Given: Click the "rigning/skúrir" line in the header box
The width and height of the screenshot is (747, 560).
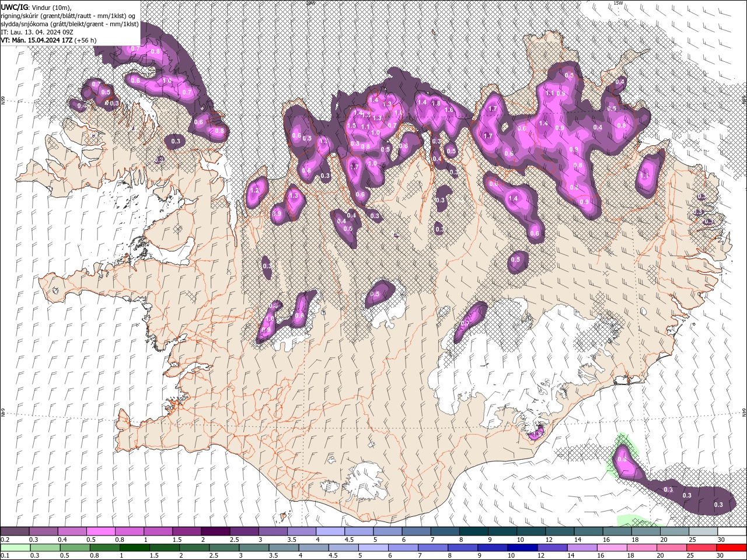Looking at the screenshot, I should [x=68, y=16].
